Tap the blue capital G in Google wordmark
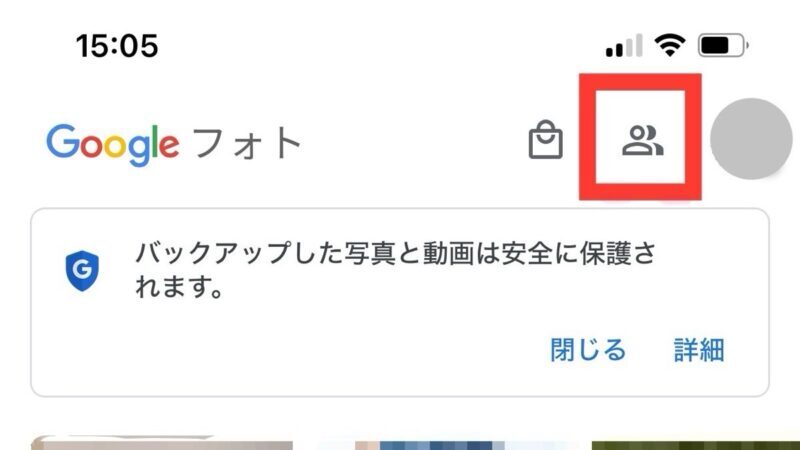Screen dimensions: 800x450 coord(63,141)
